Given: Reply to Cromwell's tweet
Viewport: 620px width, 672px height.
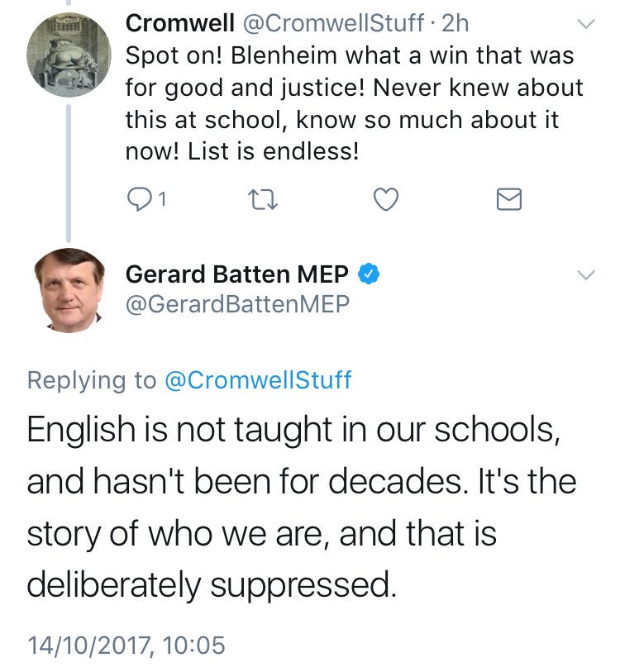Looking at the screenshot, I should [138, 198].
